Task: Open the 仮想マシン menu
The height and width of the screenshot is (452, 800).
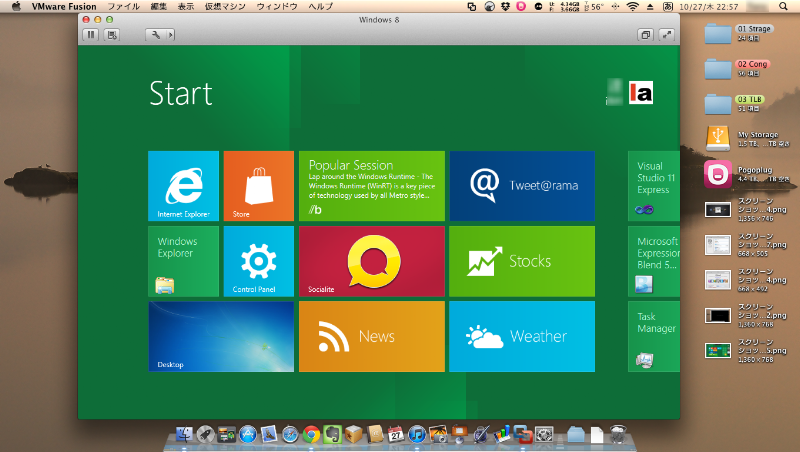Action: 224,6
